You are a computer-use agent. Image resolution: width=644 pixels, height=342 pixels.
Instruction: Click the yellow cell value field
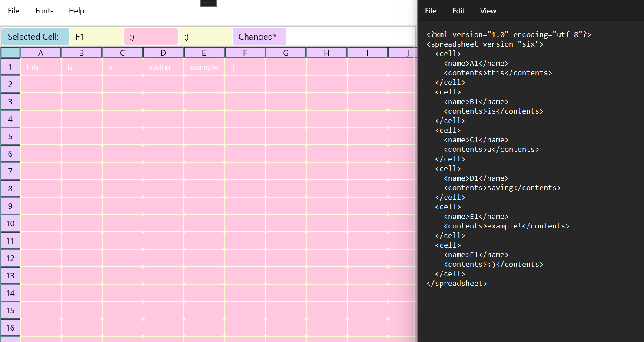[205, 37]
